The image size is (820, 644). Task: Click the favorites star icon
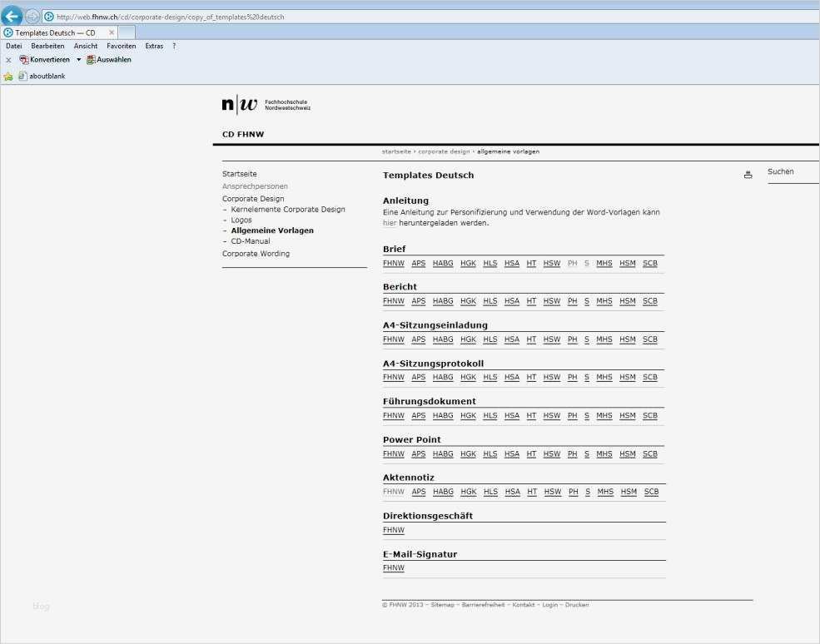(x=8, y=77)
